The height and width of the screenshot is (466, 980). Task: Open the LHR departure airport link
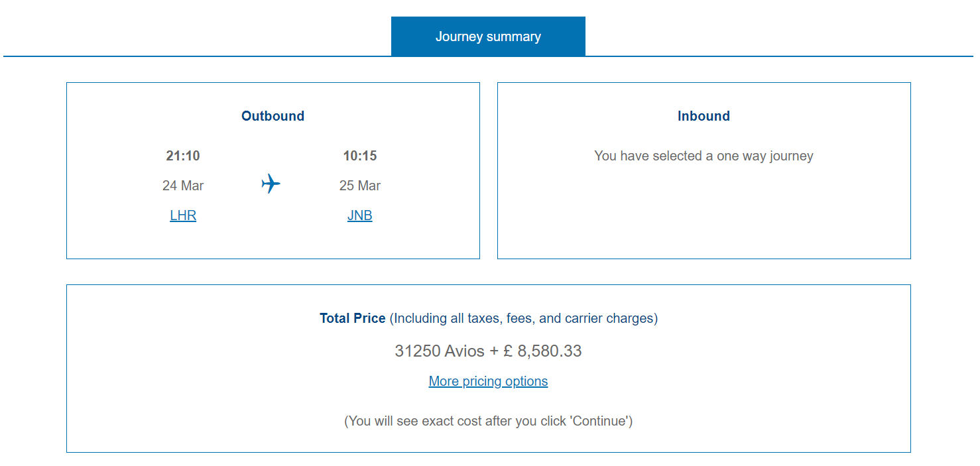click(183, 215)
